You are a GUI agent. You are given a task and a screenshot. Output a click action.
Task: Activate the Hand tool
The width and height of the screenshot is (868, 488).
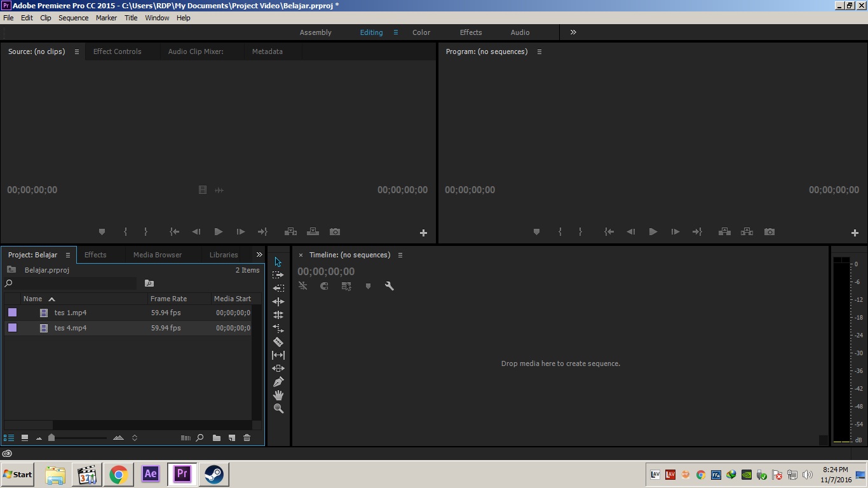(x=278, y=395)
